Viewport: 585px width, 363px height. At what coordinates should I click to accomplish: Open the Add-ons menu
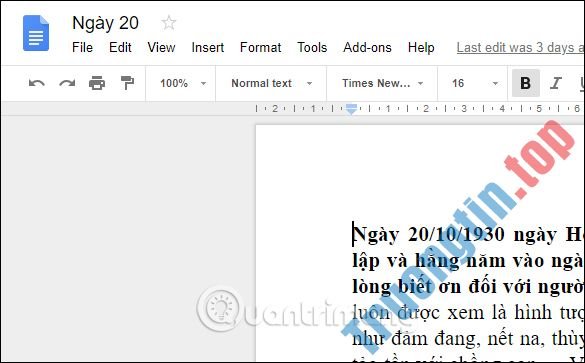(x=367, y=48)
